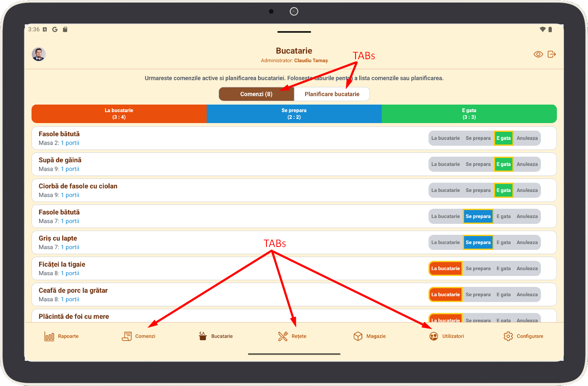Open Configurare gear icon
The width and height of the screenshot is (588, 386).
(508, 336)
